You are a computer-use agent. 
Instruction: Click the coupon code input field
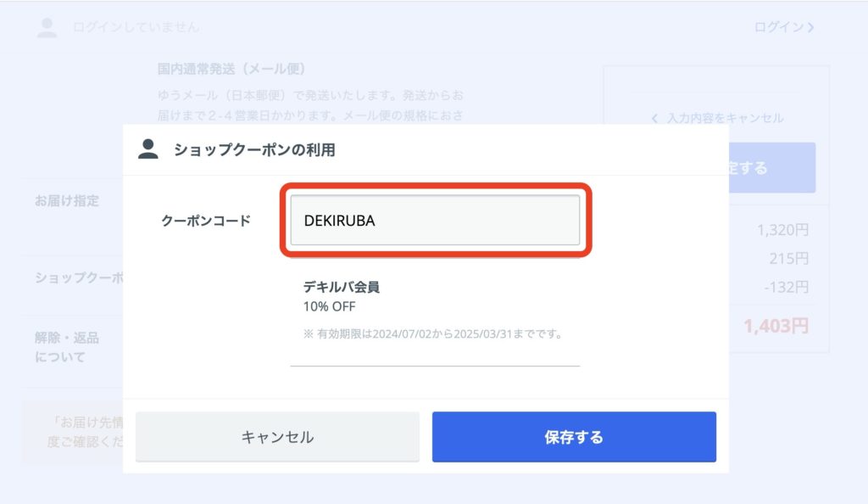pos(435,220)
